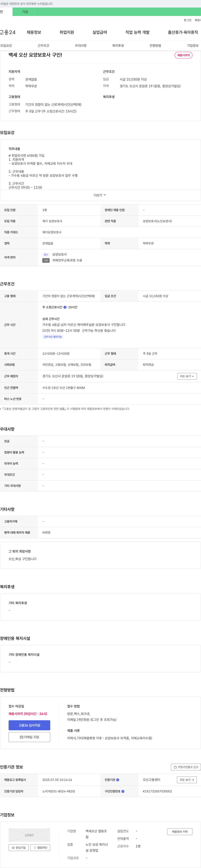Click 퇴직연금 retirement benefit value
The width and height of the screenshot is (201, 868).
tap(148, 365)
